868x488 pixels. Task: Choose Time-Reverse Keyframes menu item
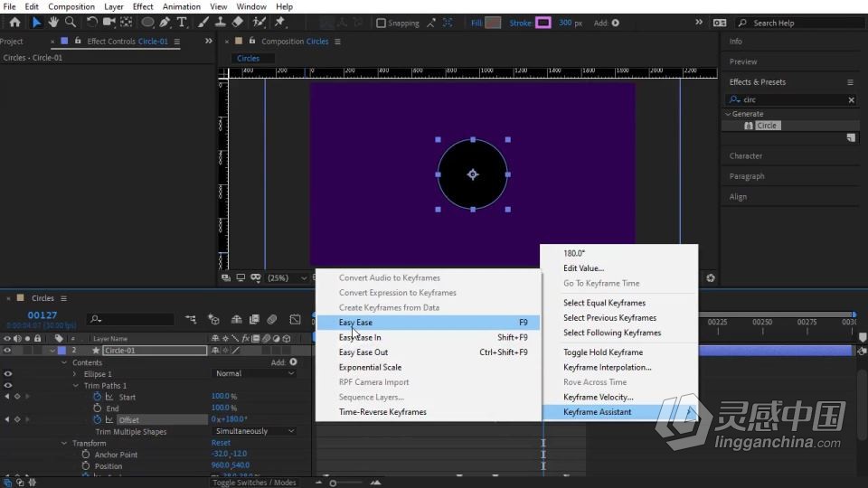[428, 412]
